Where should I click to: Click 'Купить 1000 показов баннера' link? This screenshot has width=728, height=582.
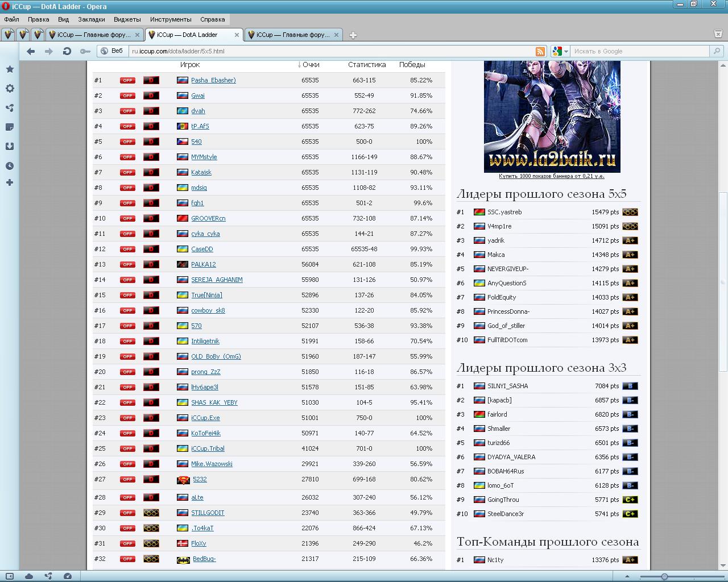point(552,176)
